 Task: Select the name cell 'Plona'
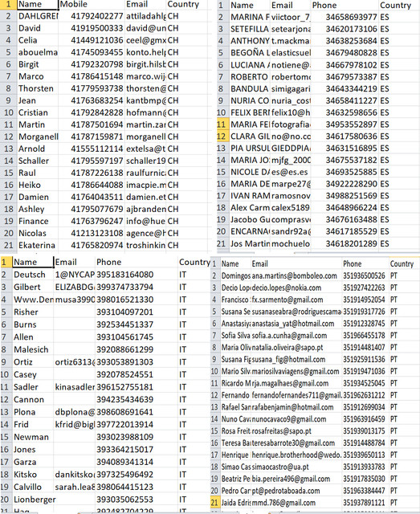tap(32, 412)
